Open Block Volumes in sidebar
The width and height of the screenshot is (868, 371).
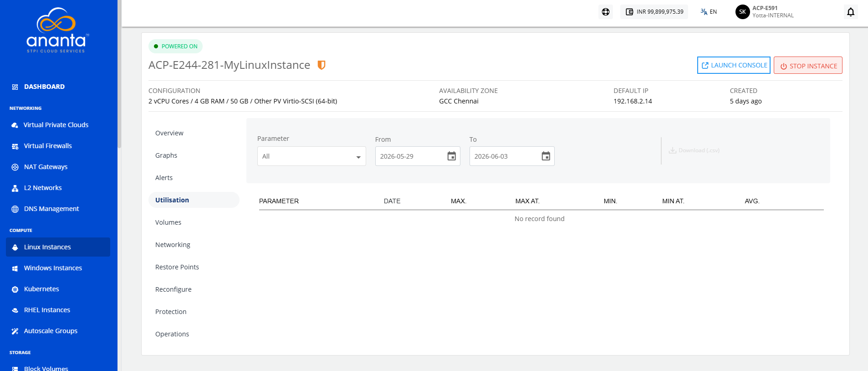(46, 367)
